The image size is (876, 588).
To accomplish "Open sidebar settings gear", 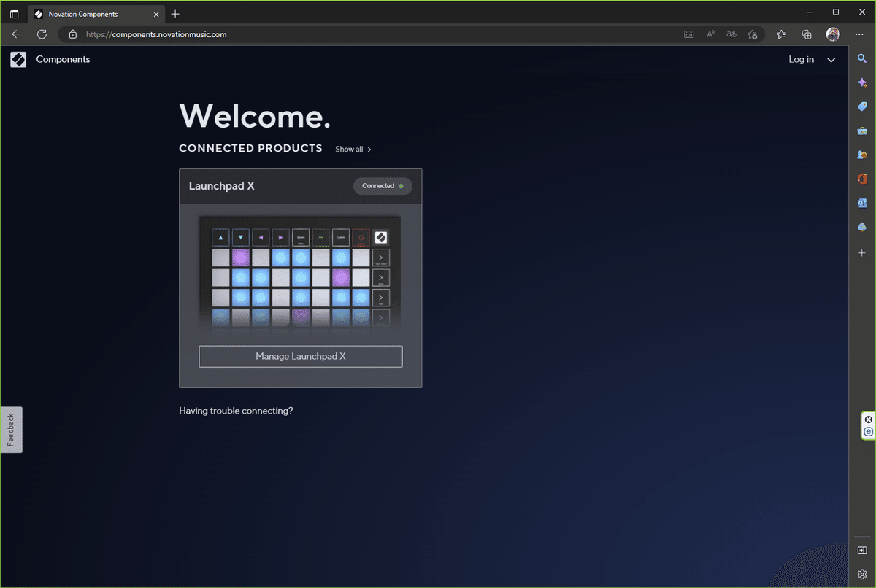I will (862, 574).
